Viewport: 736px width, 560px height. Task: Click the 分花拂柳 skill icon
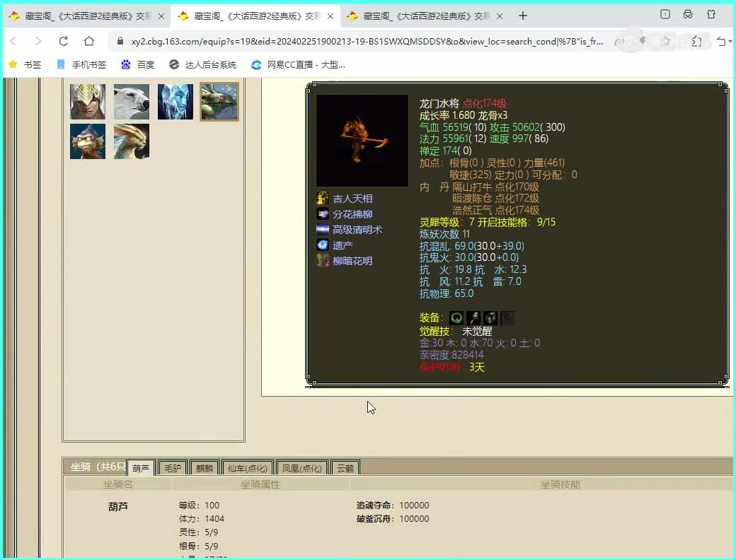tap(323, 214)
